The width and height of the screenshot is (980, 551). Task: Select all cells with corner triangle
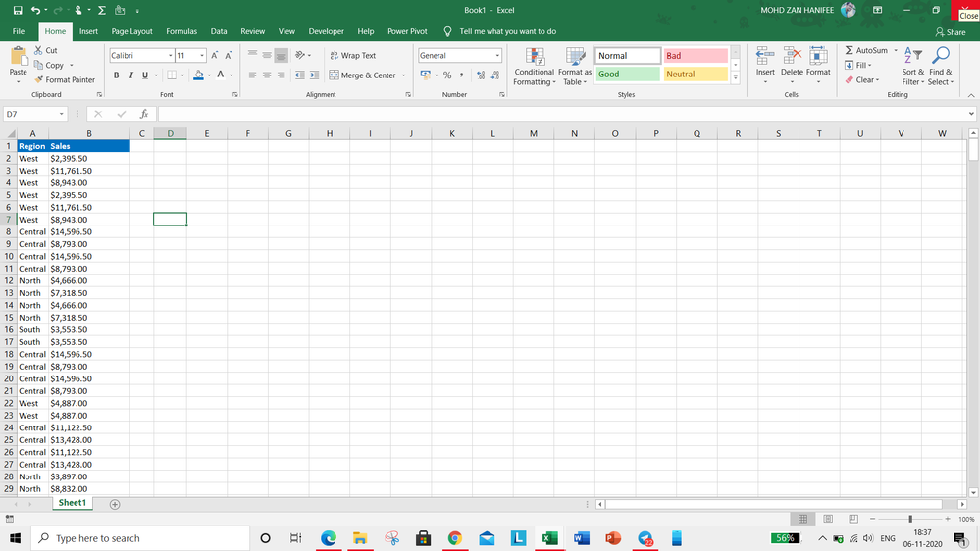tap(10, 133)
